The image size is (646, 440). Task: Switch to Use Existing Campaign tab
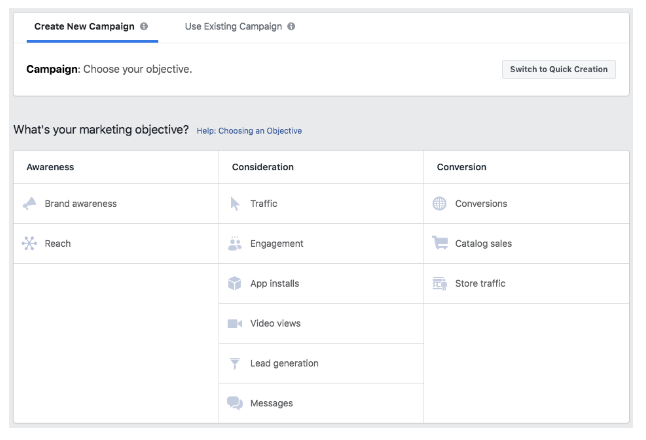point(232,27)
